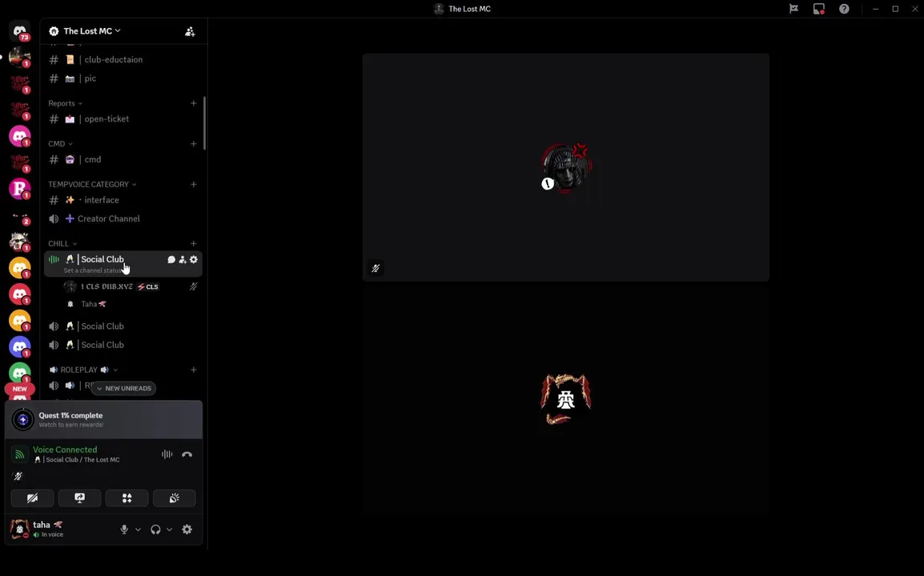Click Set a channel status
924x576 pixels.
tap(91, 270)
